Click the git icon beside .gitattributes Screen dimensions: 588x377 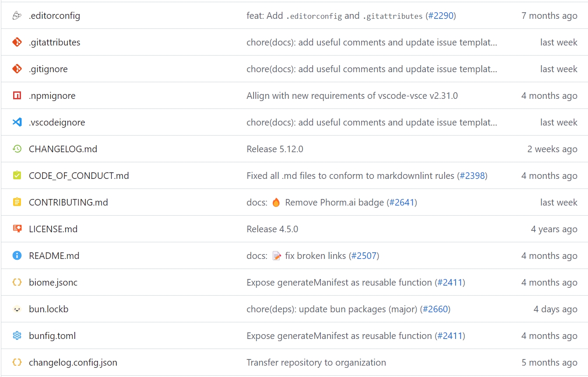coord(17,42)
